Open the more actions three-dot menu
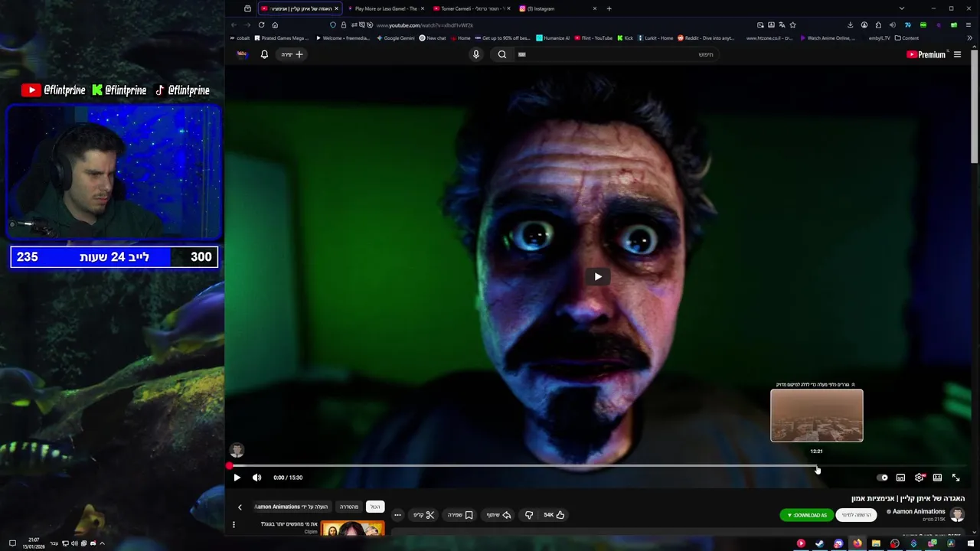 tap(397, 515)
